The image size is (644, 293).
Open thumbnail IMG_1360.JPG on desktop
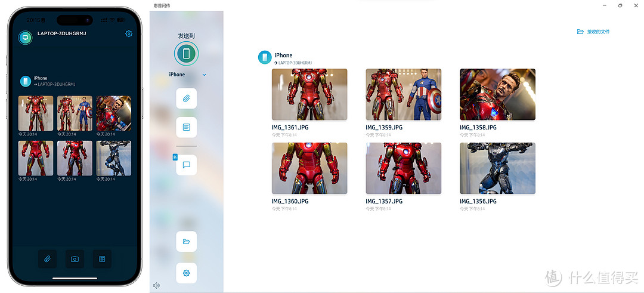coord(309,168)
